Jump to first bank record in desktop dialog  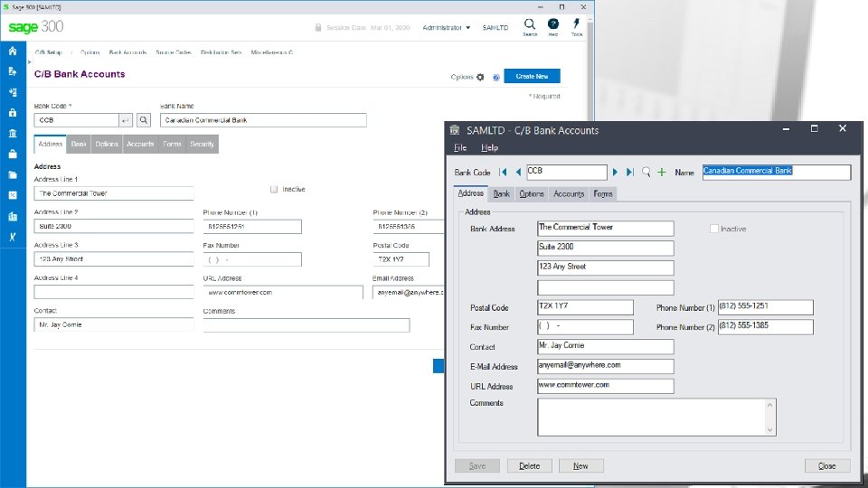pyautogui.click(x=503, y=172)
